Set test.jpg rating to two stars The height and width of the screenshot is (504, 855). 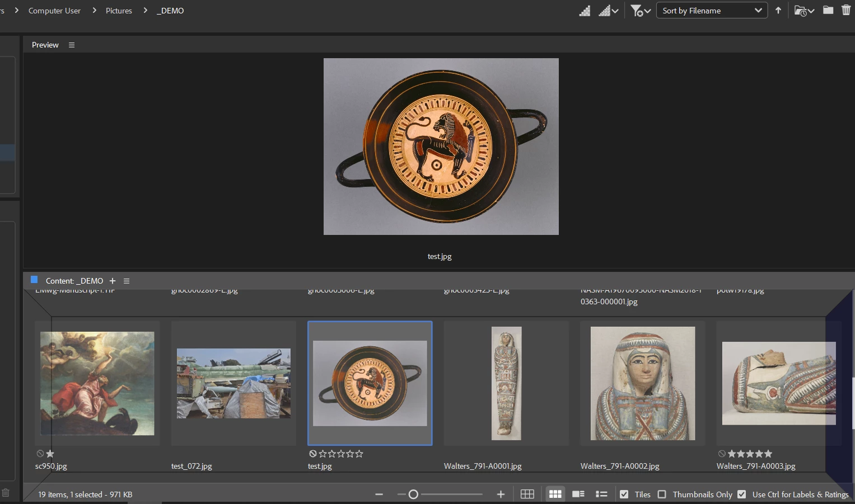coord(331,454)
